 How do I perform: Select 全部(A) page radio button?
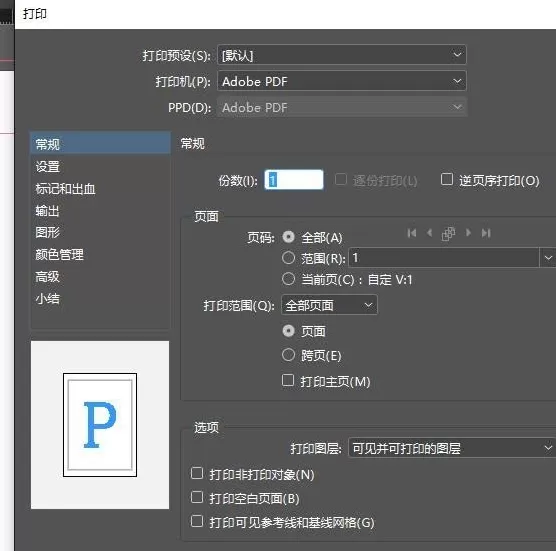click(288, 237)
